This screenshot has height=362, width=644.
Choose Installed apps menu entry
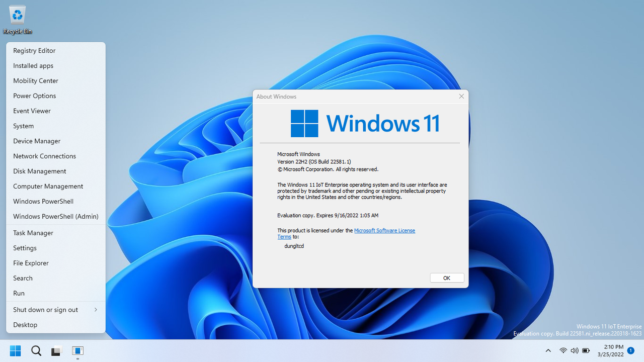click(x=56, y=66)
